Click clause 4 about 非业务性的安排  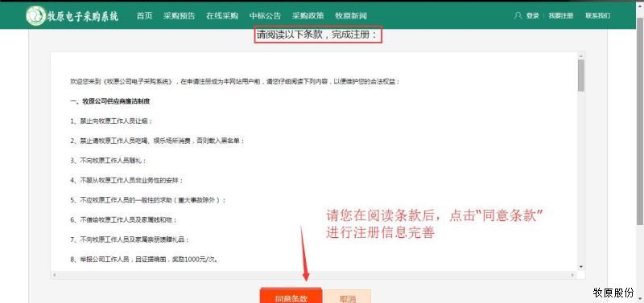point(127,180)
